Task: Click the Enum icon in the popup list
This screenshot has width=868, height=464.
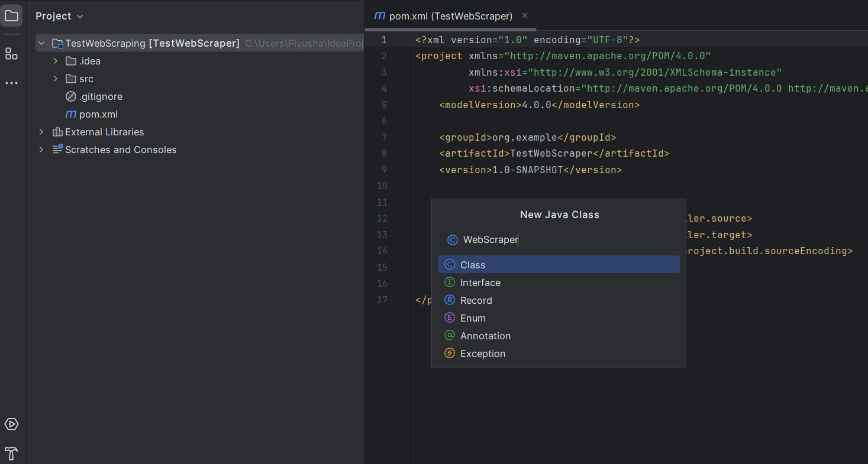Action: [450, 318]
